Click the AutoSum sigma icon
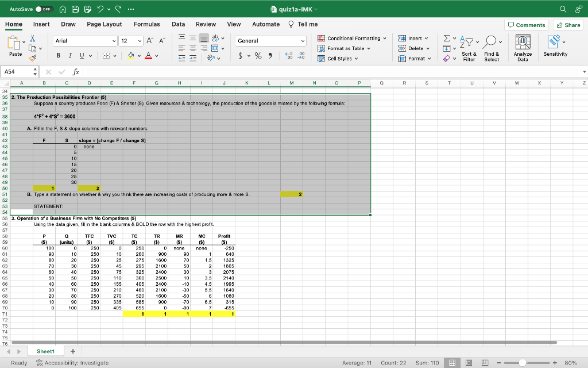588x368 pixels. [x=447, y=39]
